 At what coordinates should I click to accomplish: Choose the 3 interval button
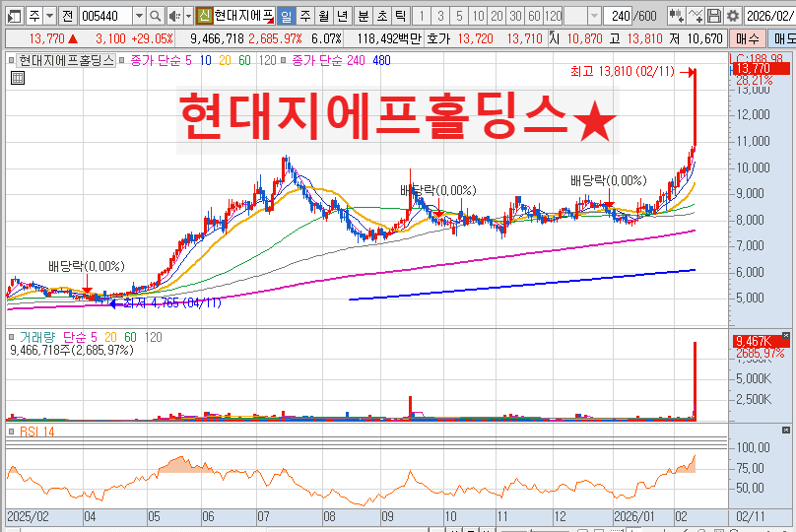click(440, 16)
